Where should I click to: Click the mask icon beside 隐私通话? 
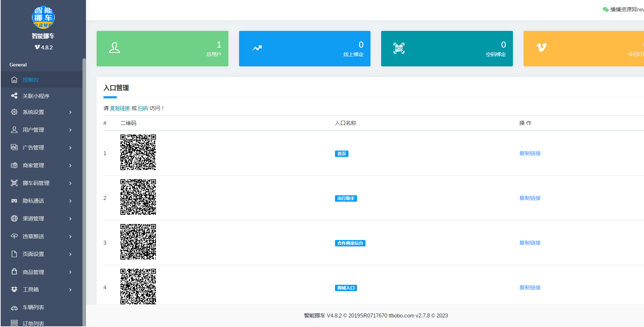point(14,201)
